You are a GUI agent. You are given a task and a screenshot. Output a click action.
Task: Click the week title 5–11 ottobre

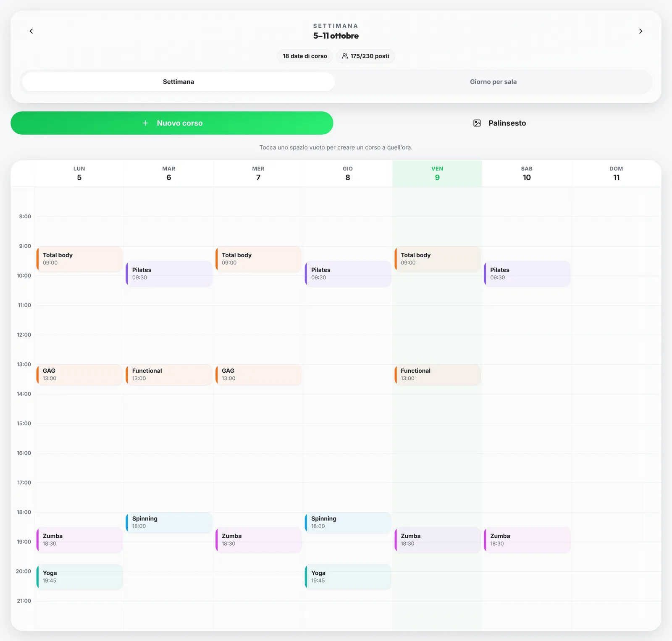[x=336, y=36]
